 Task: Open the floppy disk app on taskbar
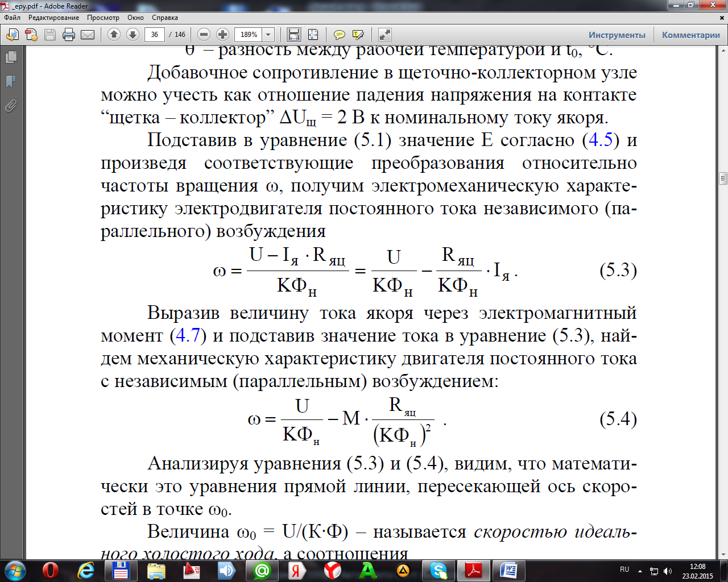[121, 570]
